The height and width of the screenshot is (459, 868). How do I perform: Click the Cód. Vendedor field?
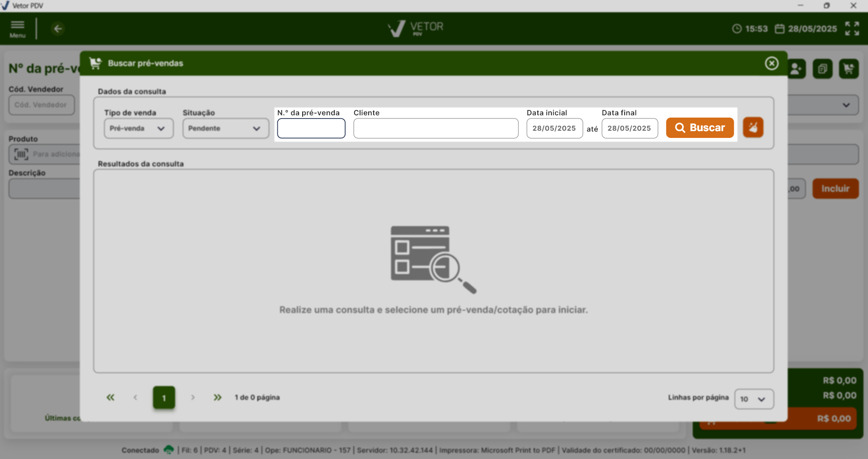pyautogui.click(x=42, y=105)
